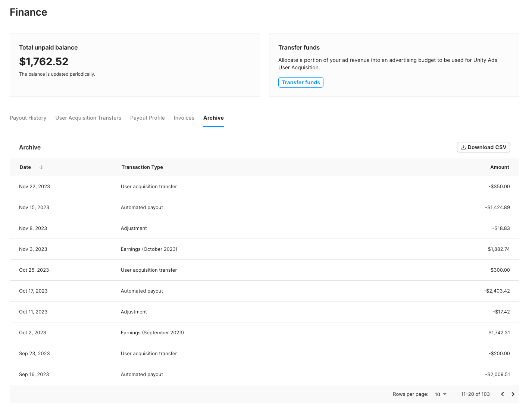Open the rows per page dropdown
Image resolution: width=532 pixels, height=410 pixels.
(x=440, y=394)
